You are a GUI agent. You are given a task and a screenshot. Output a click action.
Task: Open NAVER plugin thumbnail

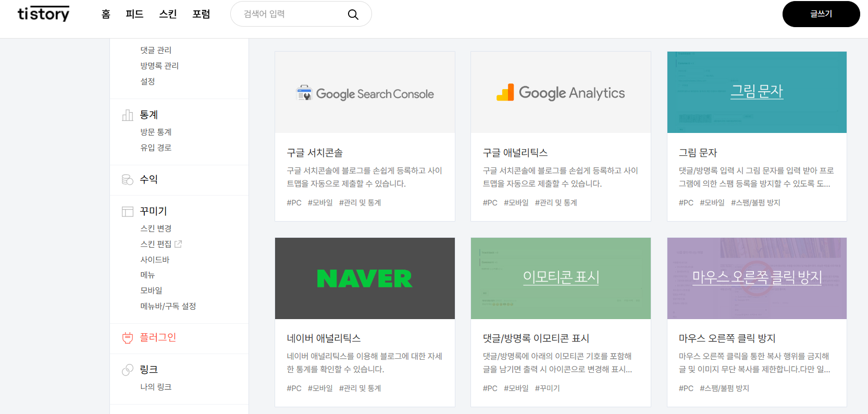pos(365,278)
